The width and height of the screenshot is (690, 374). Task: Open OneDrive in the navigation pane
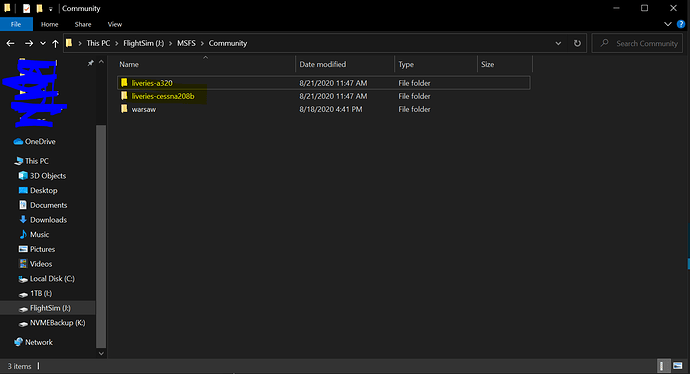coord(35,142)
